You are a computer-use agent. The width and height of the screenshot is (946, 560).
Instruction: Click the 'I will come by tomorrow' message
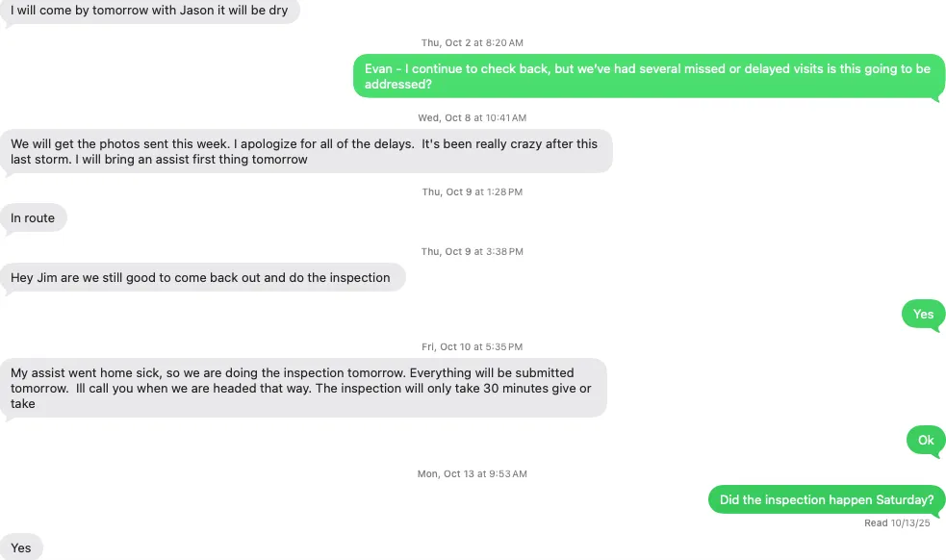149,12
